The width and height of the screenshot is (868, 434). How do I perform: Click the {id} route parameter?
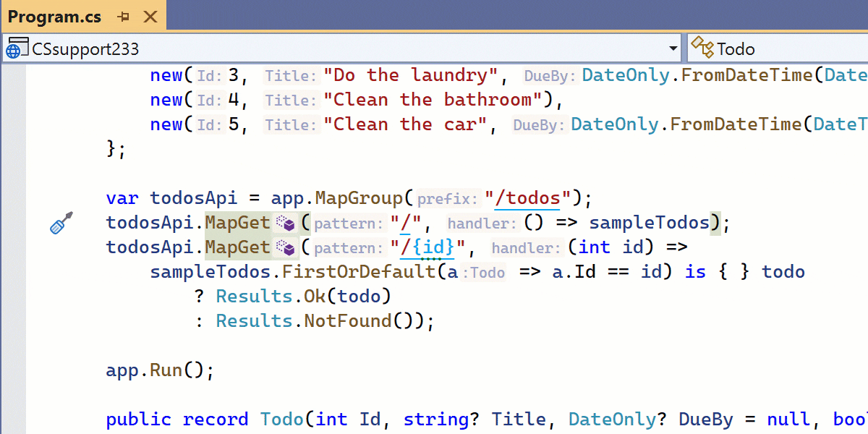pos(433,247)
